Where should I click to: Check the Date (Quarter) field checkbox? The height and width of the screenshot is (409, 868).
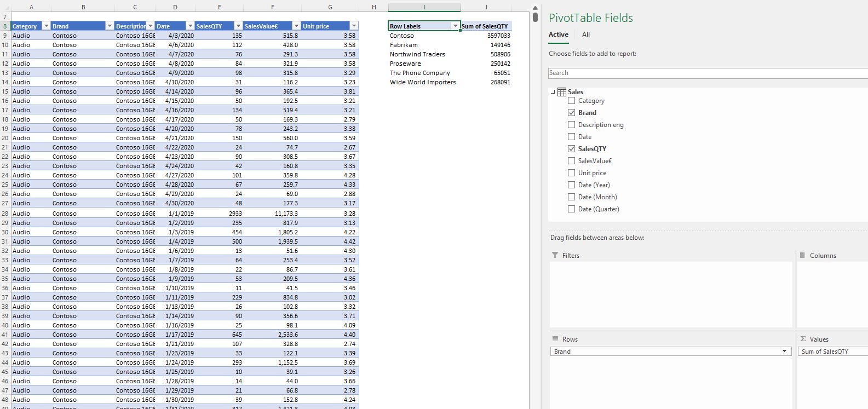tap(572, 209)
